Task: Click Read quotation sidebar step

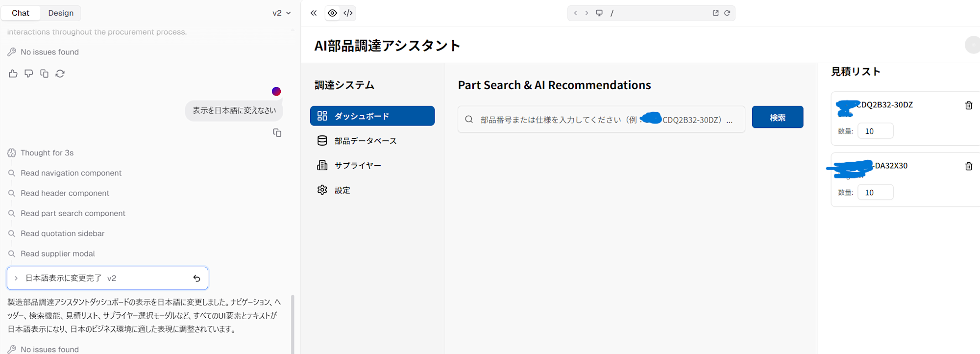Action: [62, 233]
